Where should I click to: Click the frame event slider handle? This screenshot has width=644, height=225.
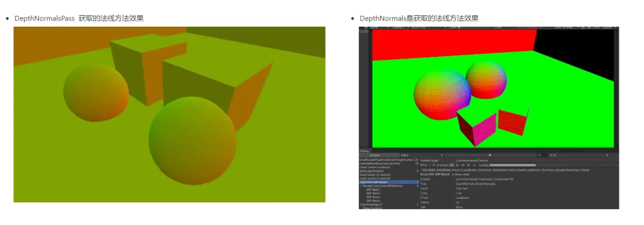[x=490, y=155]
